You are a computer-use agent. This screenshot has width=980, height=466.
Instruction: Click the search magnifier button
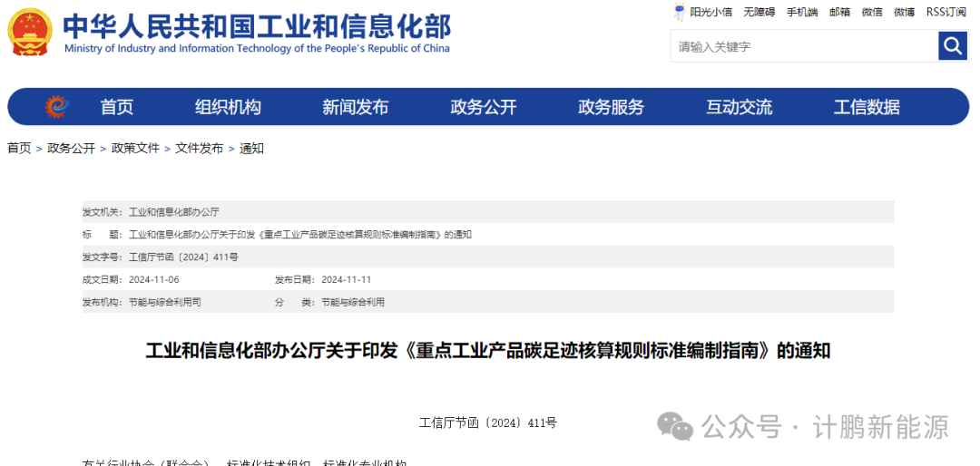point(952,46)
